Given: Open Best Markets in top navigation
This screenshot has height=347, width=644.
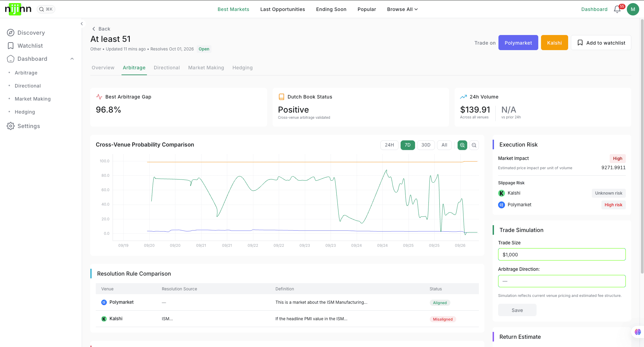Looking at the screenshot, I should pyautogui.click(x=233, y=9).
